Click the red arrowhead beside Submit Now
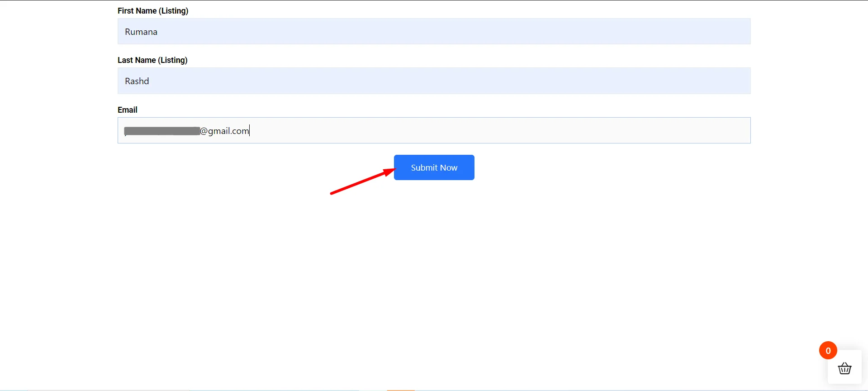 389,172
